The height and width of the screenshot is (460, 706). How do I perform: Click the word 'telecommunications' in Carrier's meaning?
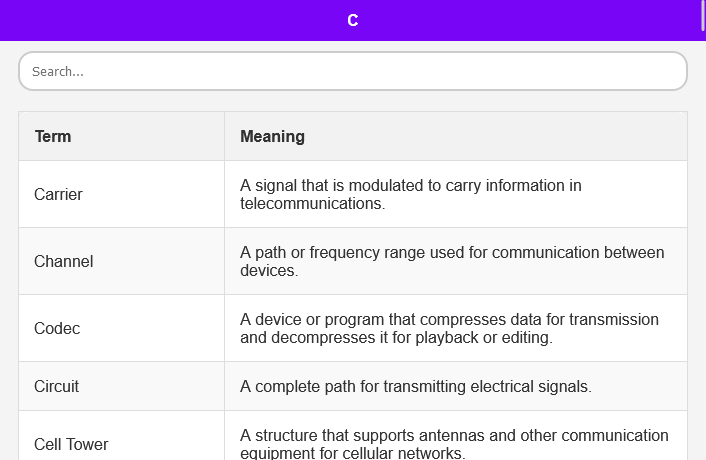click(x=311, y=203)
